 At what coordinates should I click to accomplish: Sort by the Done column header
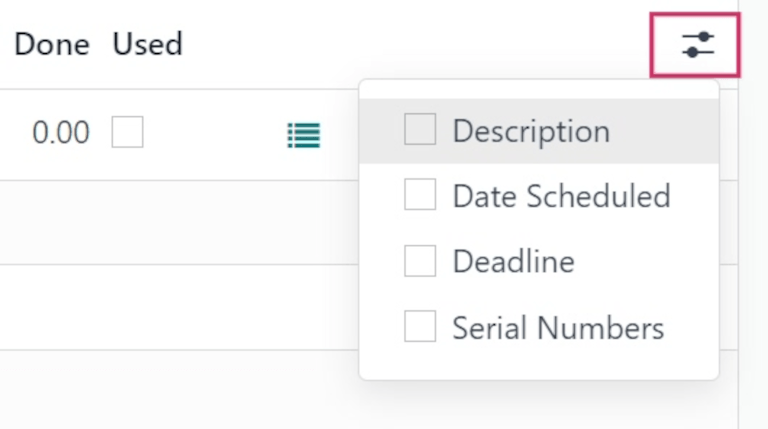[x=51, y=44]
